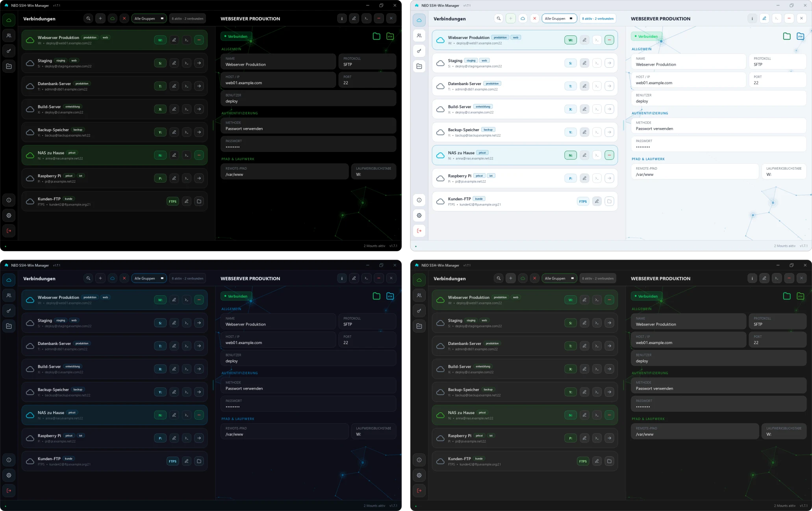Click the info sidebar icon in bottom-left window
This screenshot has height=511, width=812.
[9, 460]
